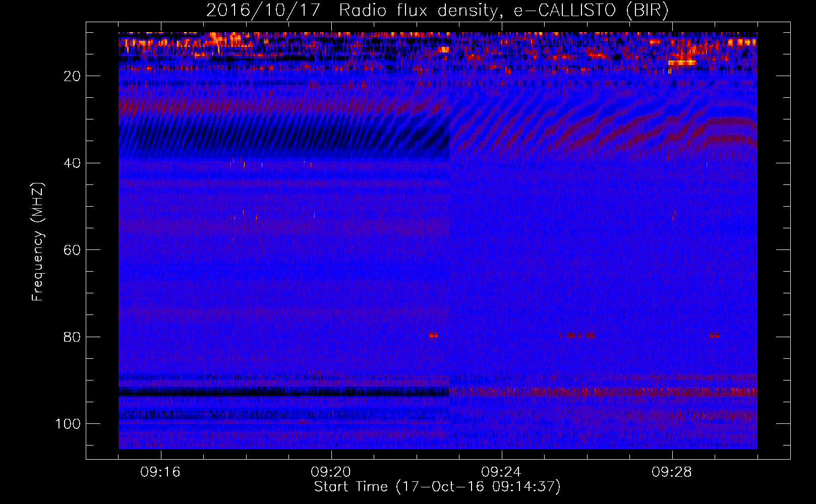Screen dimensions: 816x504
Task: Click the Start Time axis label
Action: [x=437, y=487]
